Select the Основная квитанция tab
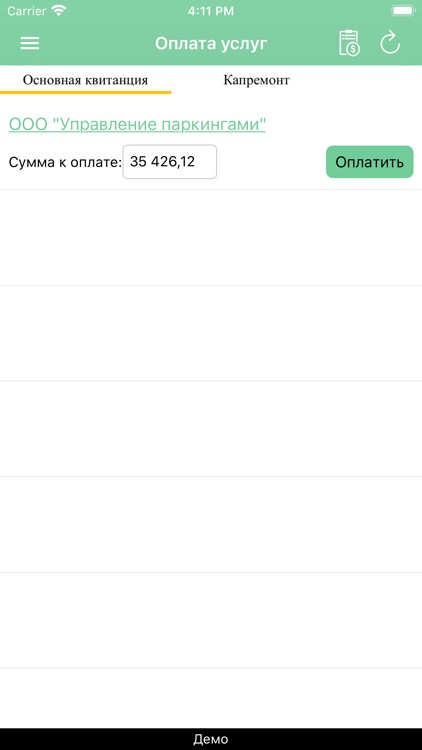The height and width of the screenshot is (750, 422). [x=85, y=80]
